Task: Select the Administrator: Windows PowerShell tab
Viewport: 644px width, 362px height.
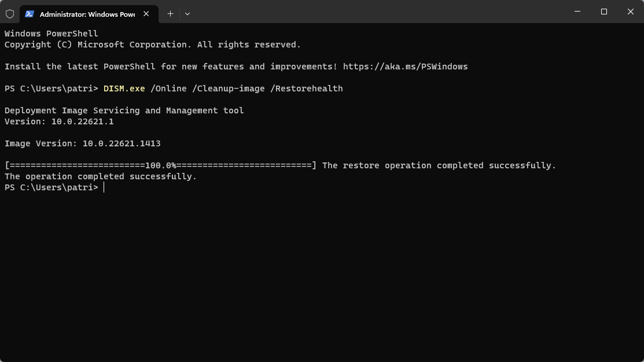Action: click(x=87, y=14)
